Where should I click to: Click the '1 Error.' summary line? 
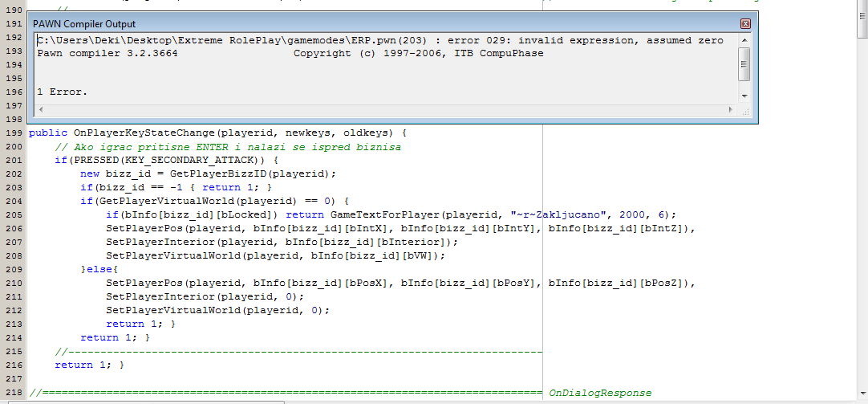tap(63, 92)
